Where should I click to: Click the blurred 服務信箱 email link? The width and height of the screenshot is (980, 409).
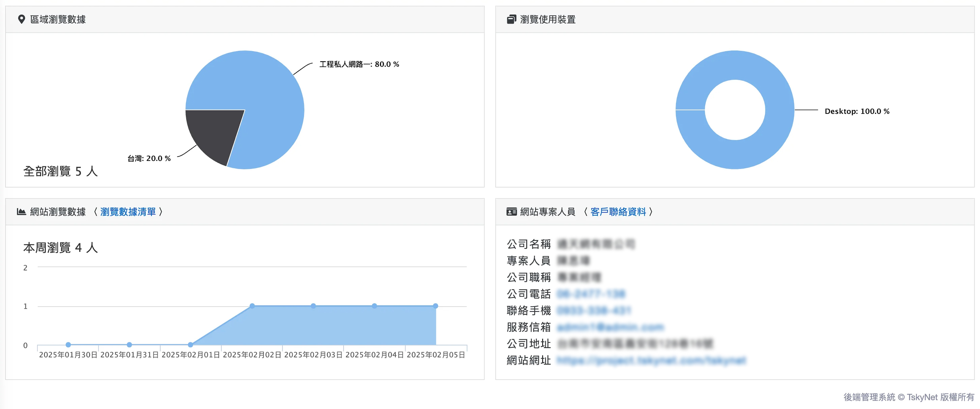pyautogui.click(x=610, y=327)
